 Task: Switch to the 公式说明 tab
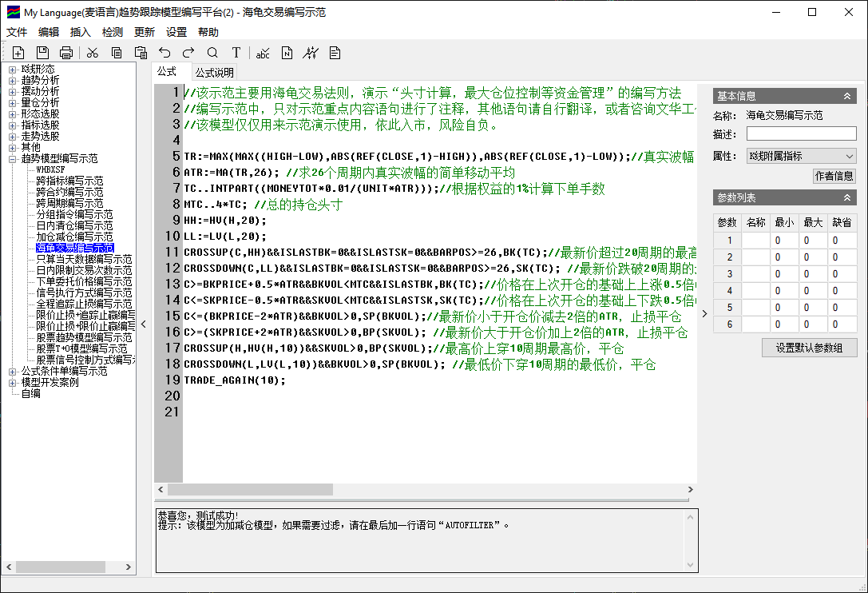(x=215, y=73)
